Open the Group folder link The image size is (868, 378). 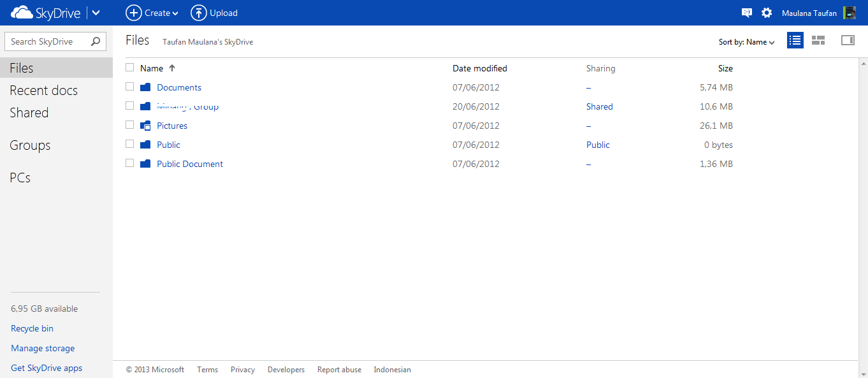188,106
